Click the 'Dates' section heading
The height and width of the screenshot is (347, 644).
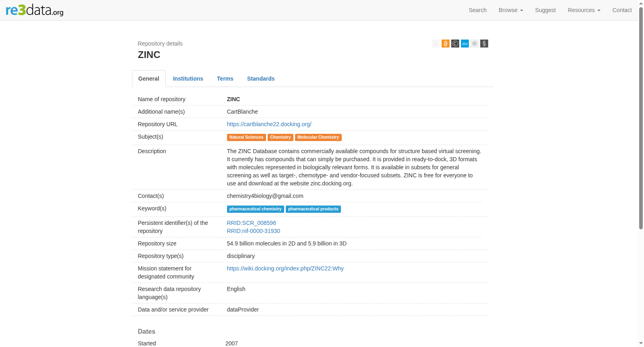click(x=147, y=331)
